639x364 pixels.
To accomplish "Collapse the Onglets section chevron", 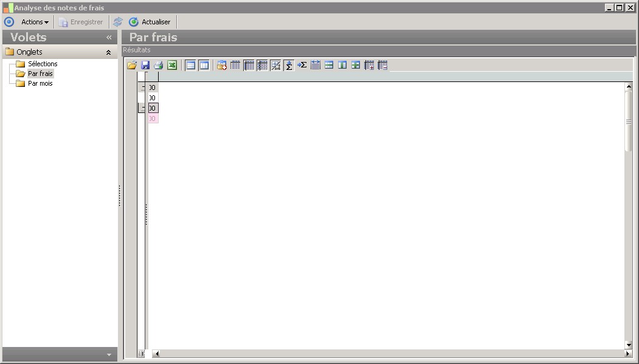I will click(108, 52).
